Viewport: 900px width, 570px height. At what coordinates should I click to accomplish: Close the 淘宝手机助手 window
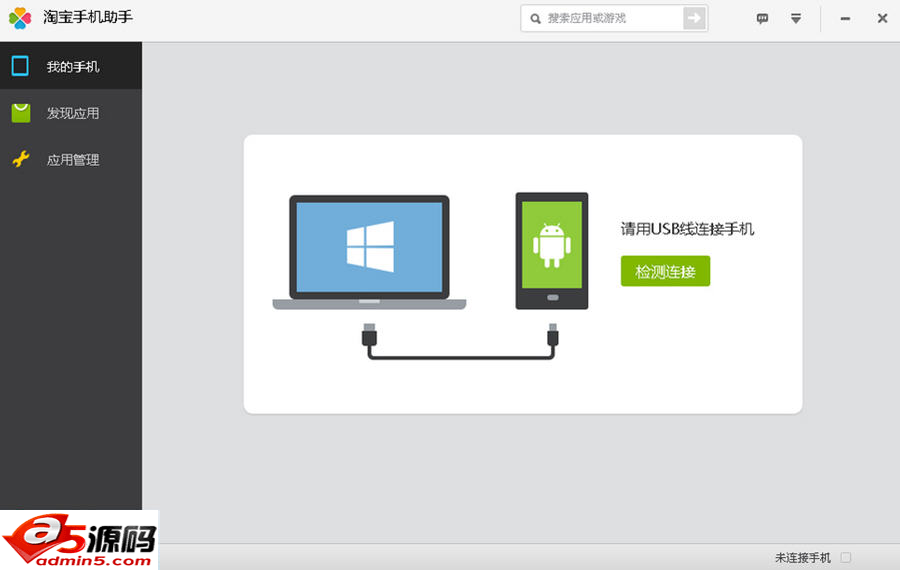click(883, 18)
